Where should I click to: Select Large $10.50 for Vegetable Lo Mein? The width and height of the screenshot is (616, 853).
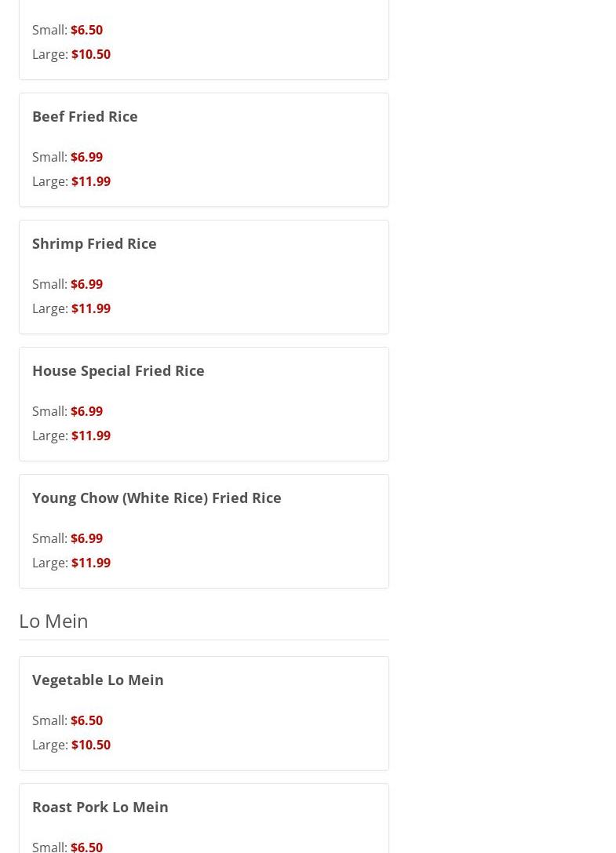coord(90,745)
